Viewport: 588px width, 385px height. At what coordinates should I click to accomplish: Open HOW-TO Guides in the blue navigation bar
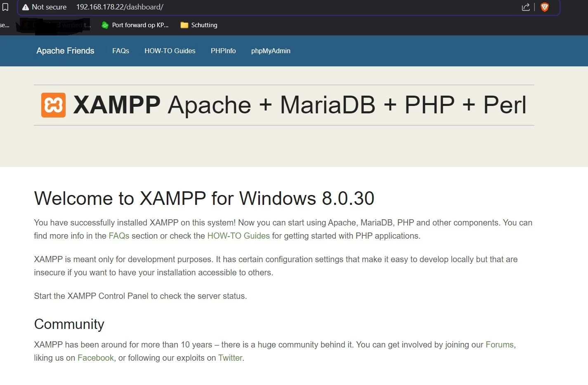pos(170,51)
